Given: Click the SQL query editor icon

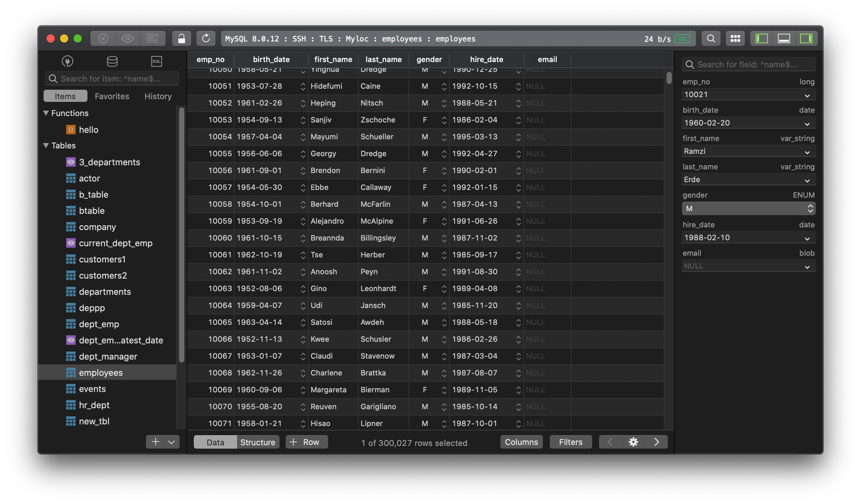Looking at the screenshot, I should coord(156,61).
